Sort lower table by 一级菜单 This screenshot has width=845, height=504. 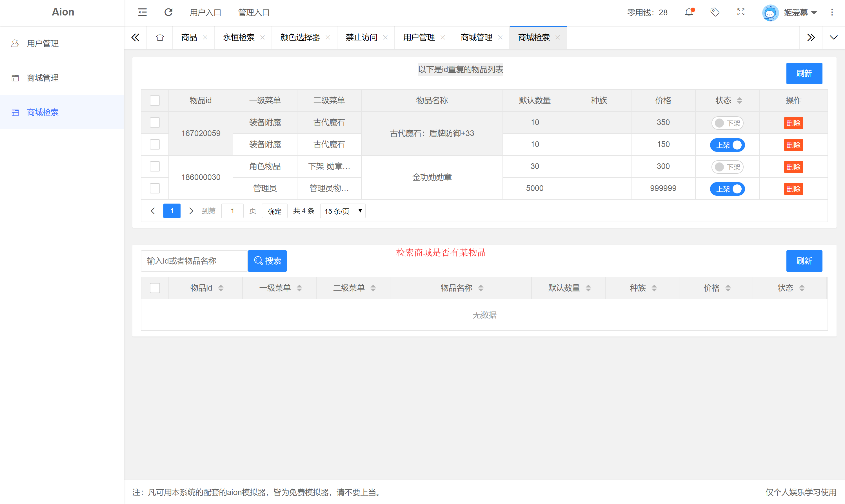[299, 288]
